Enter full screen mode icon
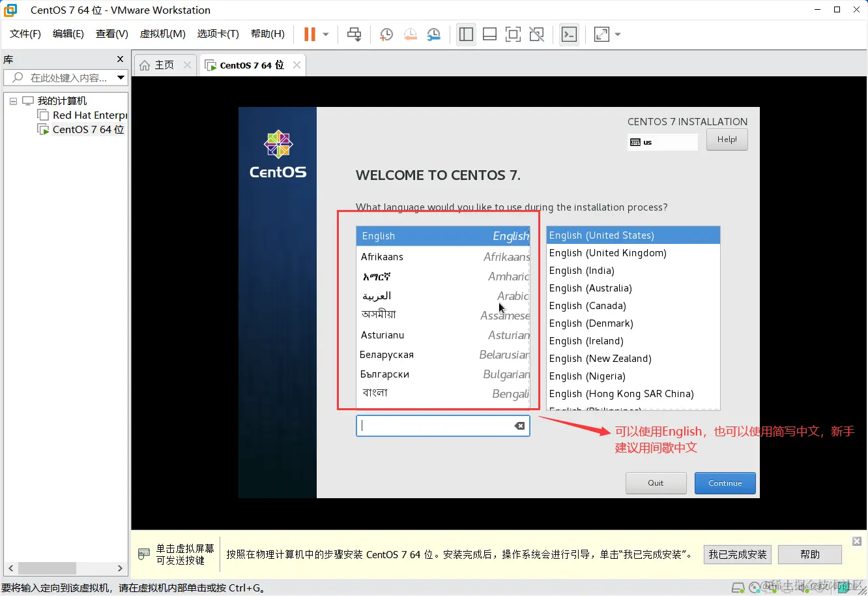Viewport: 868px width, 596px height. 514,35
